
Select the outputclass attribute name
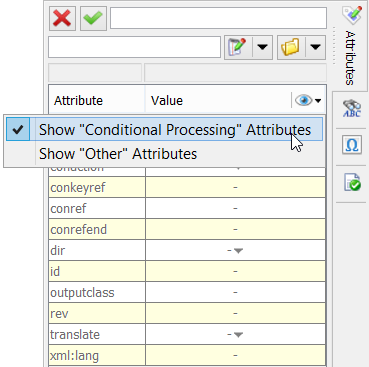(x=82, y=292)
